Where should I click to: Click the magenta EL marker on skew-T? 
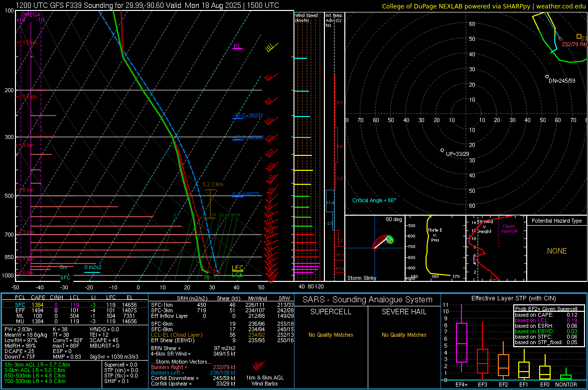point(237,46)
